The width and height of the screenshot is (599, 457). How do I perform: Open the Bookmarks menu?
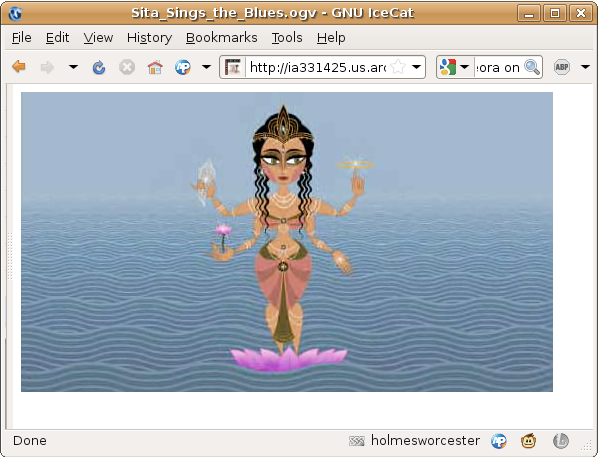pos(222,37)
